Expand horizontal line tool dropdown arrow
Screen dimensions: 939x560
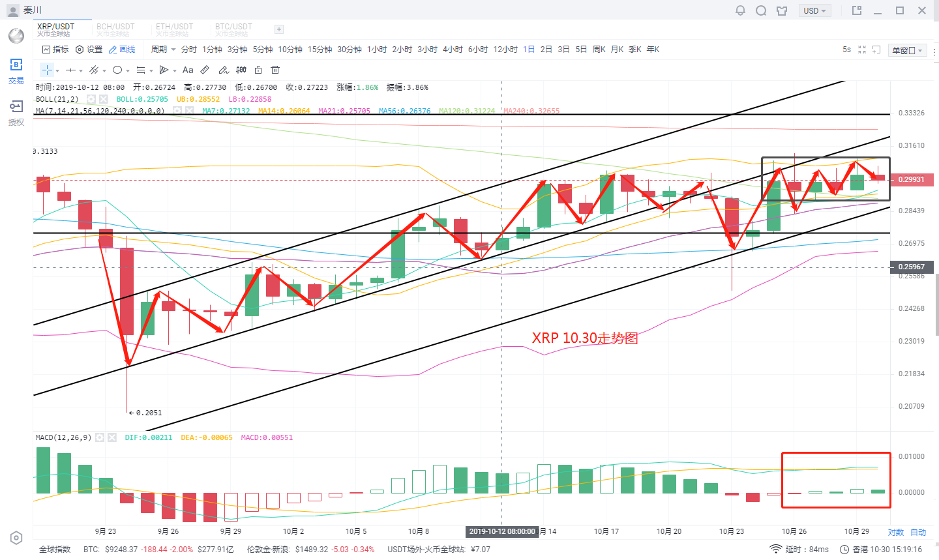pos(81,70)
